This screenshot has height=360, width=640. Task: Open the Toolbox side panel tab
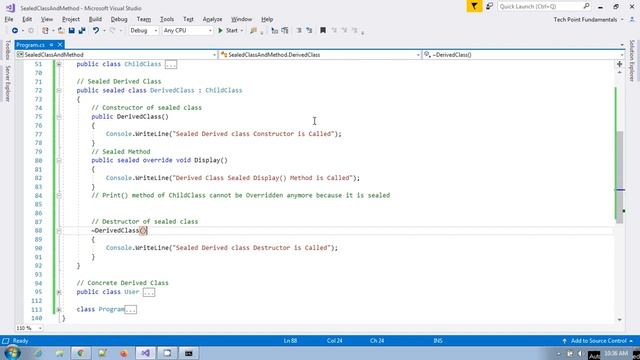point(7,50)
